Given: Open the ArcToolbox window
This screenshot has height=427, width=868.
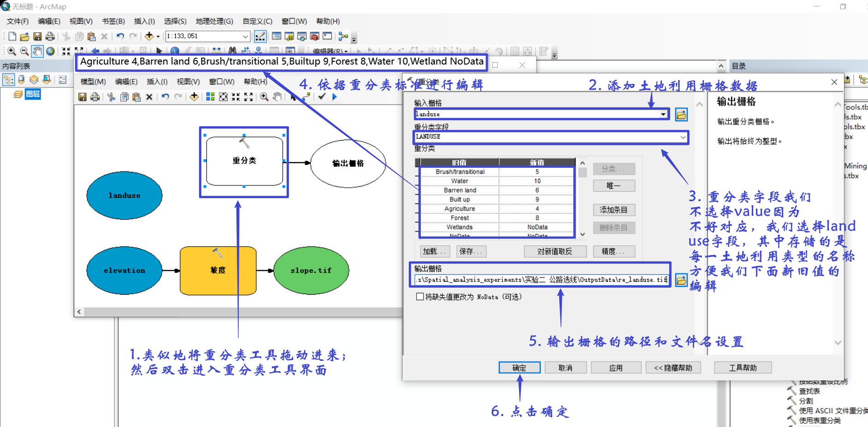Looking at the screenshot, I should pyautogui.click(x=314, y=36).
